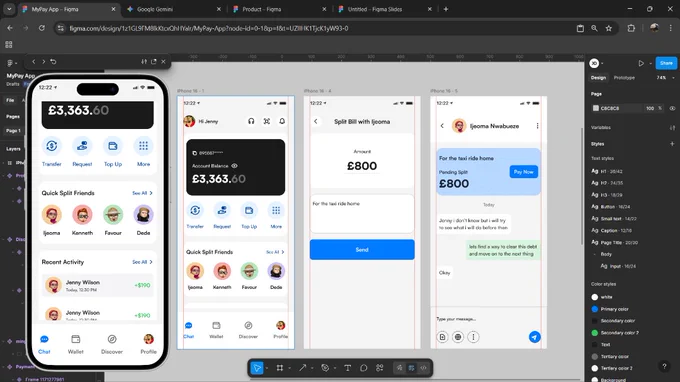Select Dede avatar in preview phone
This screenshot has height=382, width=680.
point(143,215)
